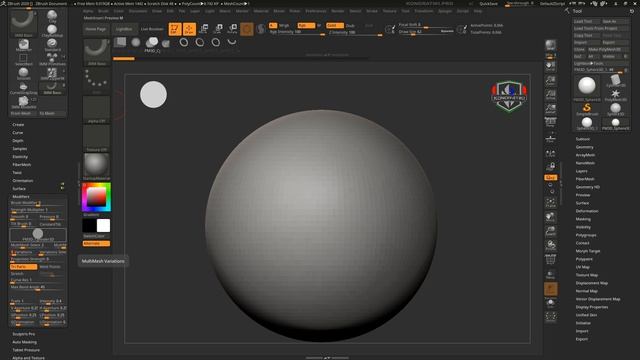Viewport: 640px width, 360px height.
Task: Click the Rotate transform icon
Action: pyautogui.click(x=232, y=29)
